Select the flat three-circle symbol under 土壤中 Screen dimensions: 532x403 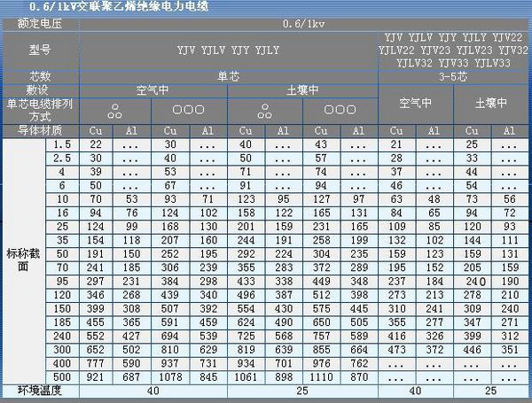tap(340, 110)
